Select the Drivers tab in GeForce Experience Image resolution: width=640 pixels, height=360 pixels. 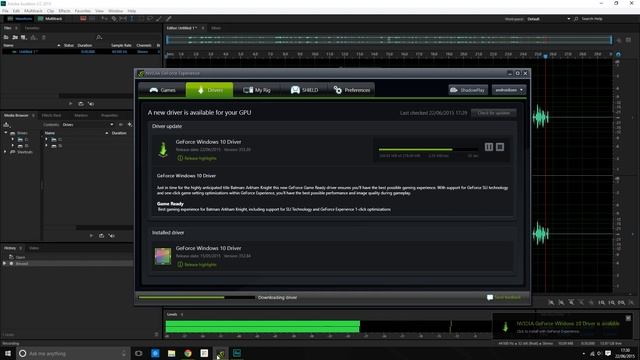(x=209, y=90)
